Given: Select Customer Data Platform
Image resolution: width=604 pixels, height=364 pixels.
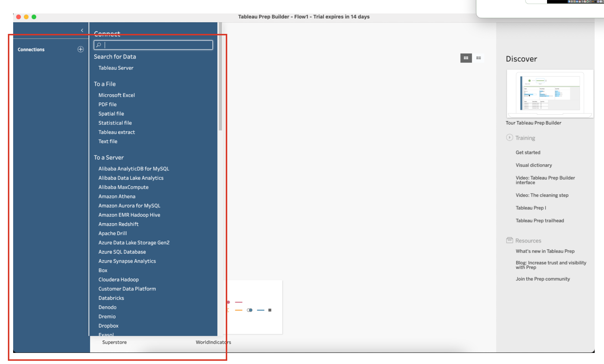Looking at the screenshot, I should tap(127, 289).
